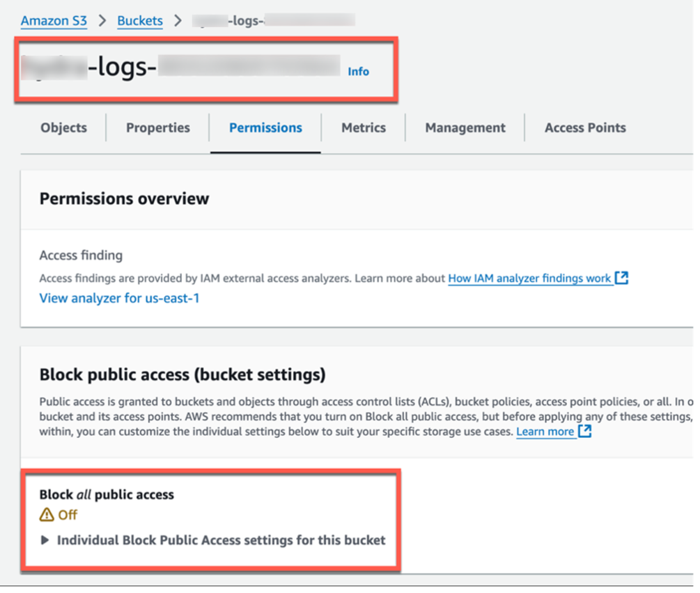Click the external link icon after IAM analyzer findings
Image resolution: width=700 pixels, height=593 pixels.
622,278
